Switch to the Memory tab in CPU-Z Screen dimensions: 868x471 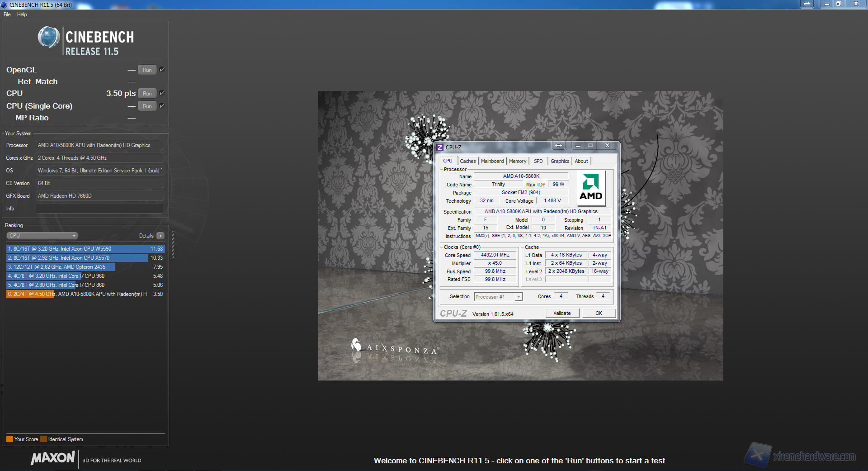point(517,161)
